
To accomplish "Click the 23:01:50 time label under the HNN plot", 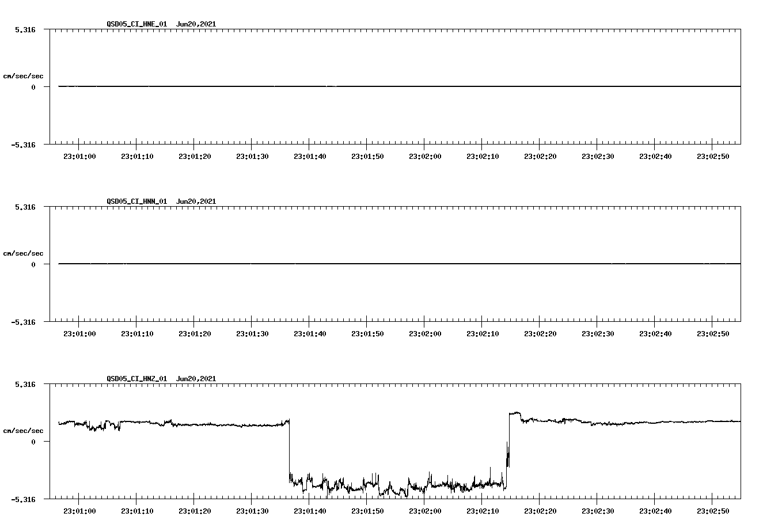I will (367, 334).
